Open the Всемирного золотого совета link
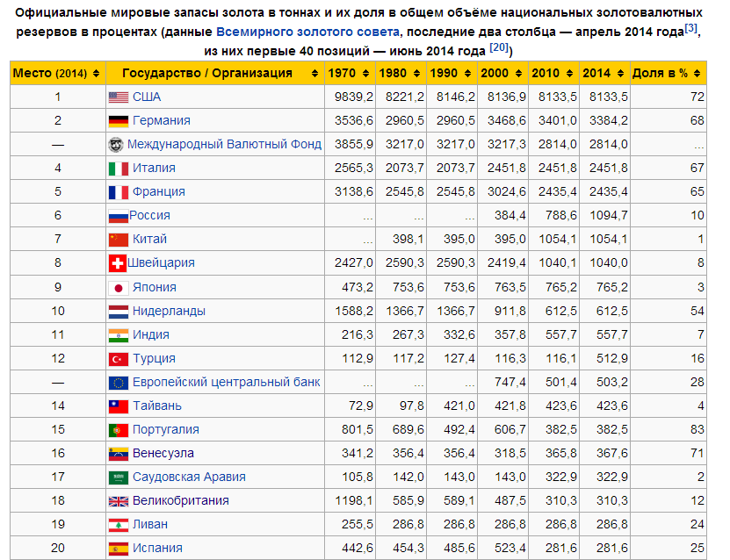730x560 pixels. 307,32
